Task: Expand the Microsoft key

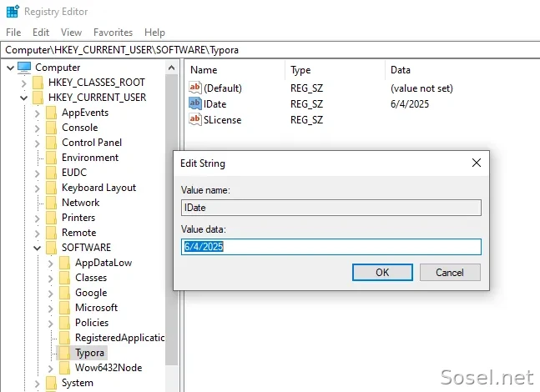Action: (x=51, y=309)
